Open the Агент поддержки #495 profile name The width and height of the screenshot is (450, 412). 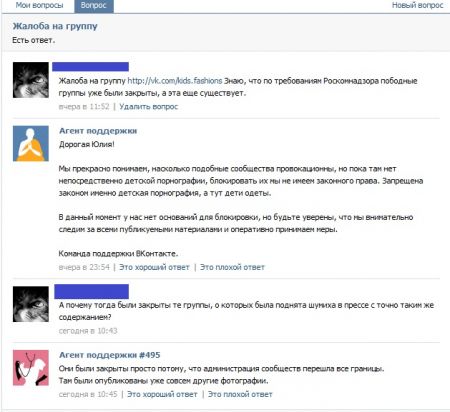pyautogui.click(x=110, y=355)
